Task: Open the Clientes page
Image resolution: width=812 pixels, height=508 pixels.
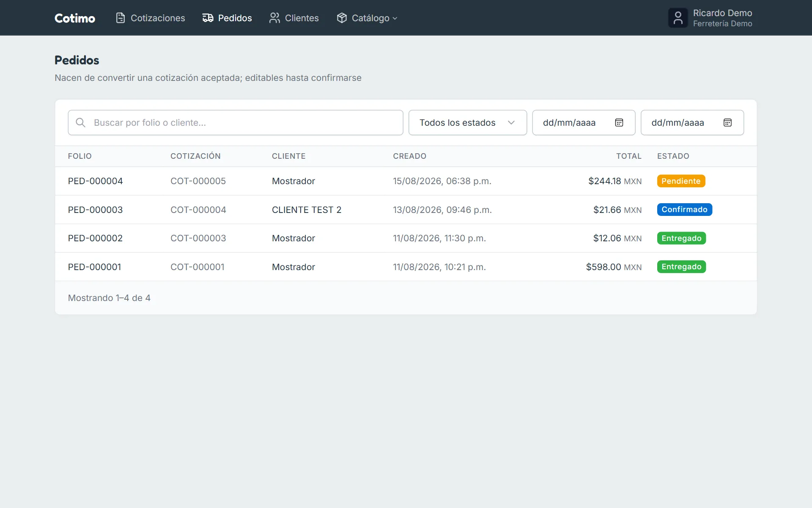Action: [x=294, y=18]
